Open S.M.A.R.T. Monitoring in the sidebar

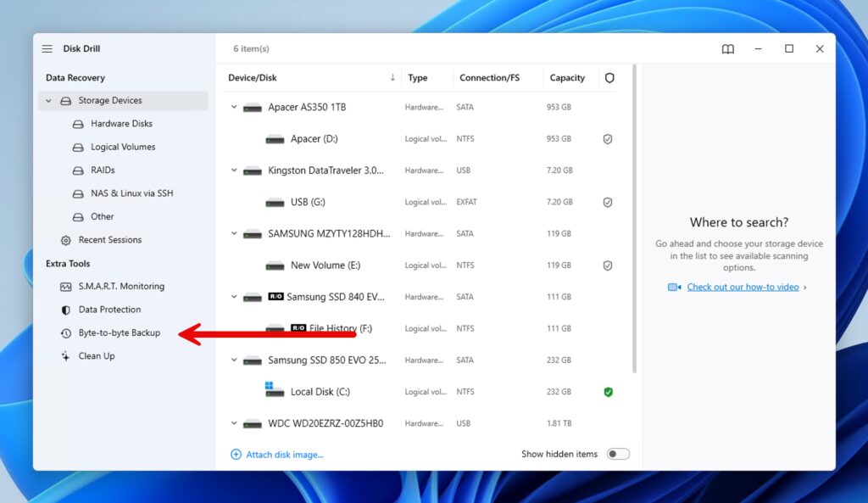(x=122, y=286)
